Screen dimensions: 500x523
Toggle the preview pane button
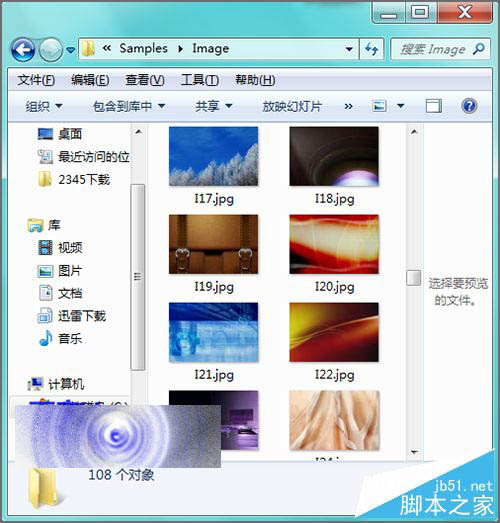434,106
